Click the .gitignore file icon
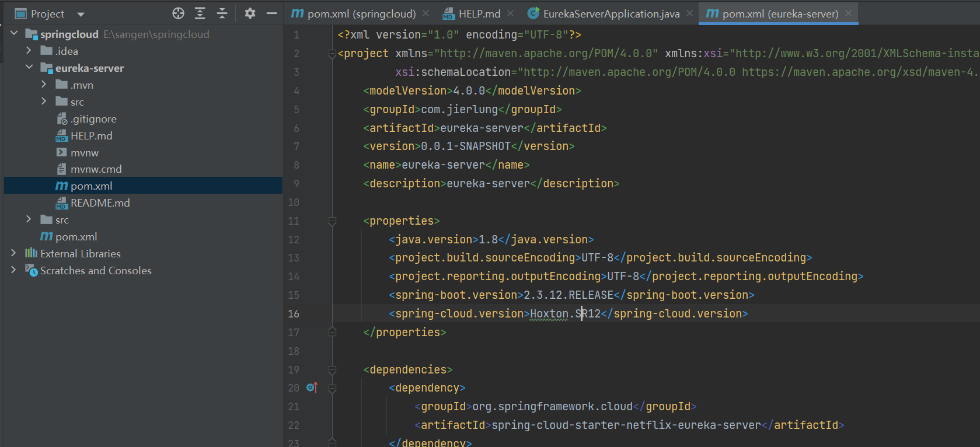The height and width of the screenshot is (447, 980). [62, 118]
